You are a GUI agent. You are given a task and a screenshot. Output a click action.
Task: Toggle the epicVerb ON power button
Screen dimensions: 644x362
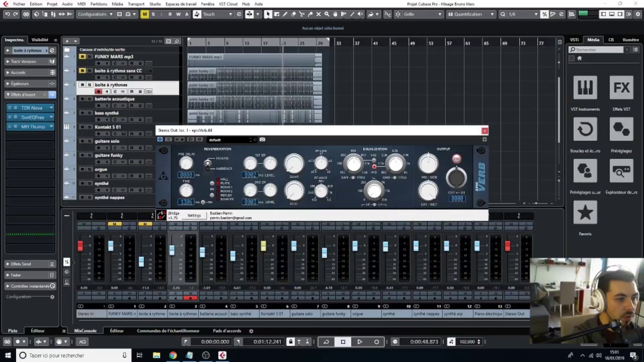tap(456, 159)
